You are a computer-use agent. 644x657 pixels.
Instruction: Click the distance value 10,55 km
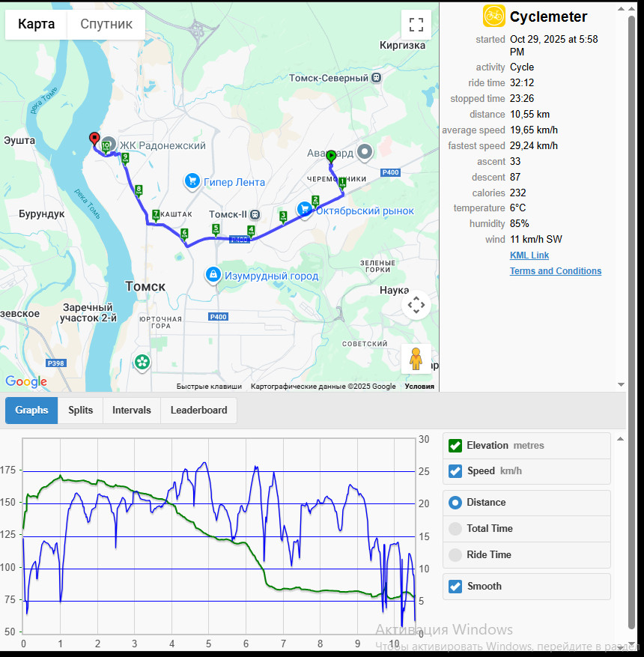(529, 115)
